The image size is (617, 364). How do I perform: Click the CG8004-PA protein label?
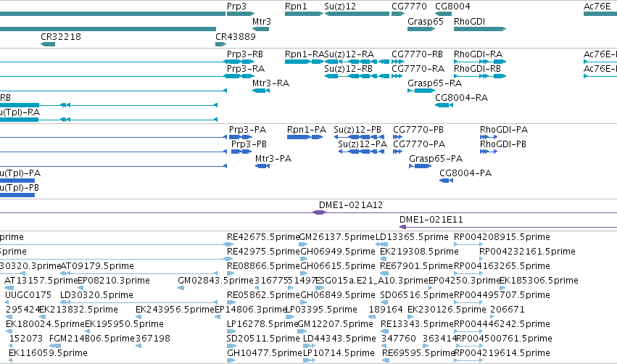pyautogui.click(x=465, y=173)
